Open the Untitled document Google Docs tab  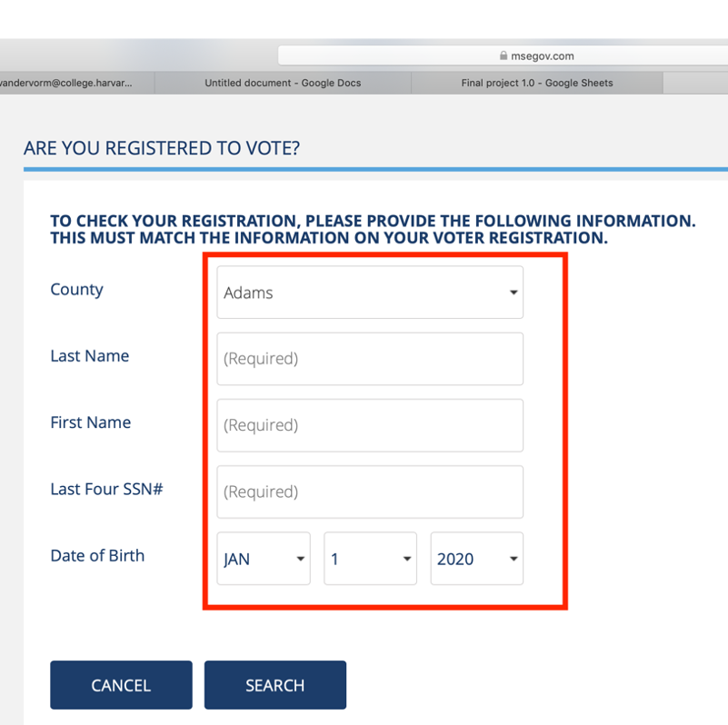[283, 83]
